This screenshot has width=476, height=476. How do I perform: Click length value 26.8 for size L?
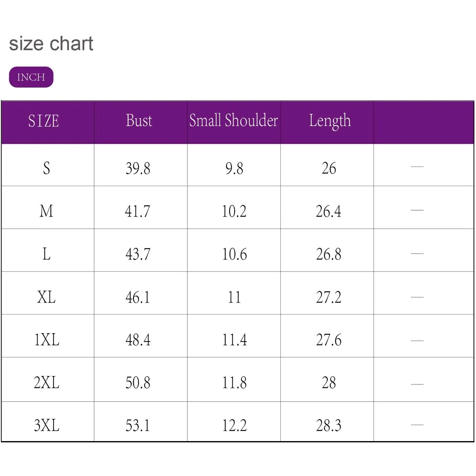[328, 254]
